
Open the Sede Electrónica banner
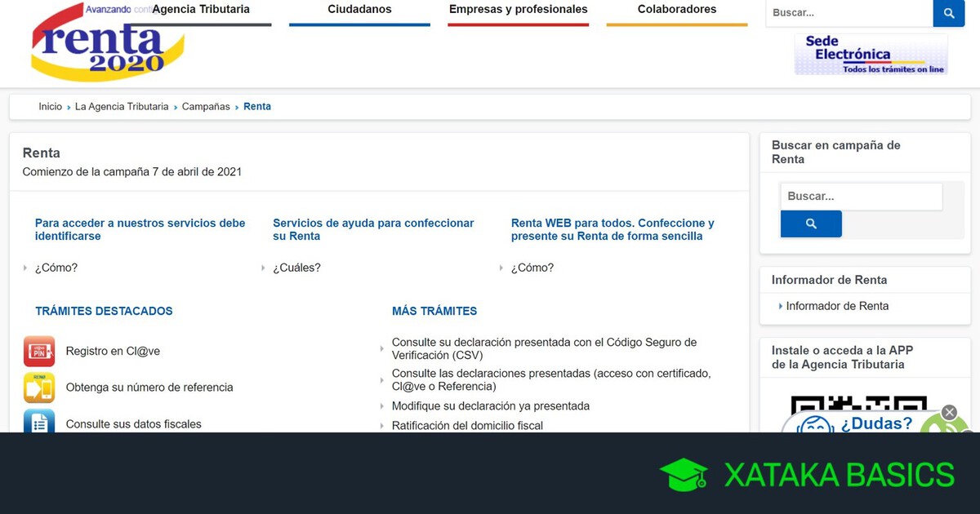pos(871,55)
